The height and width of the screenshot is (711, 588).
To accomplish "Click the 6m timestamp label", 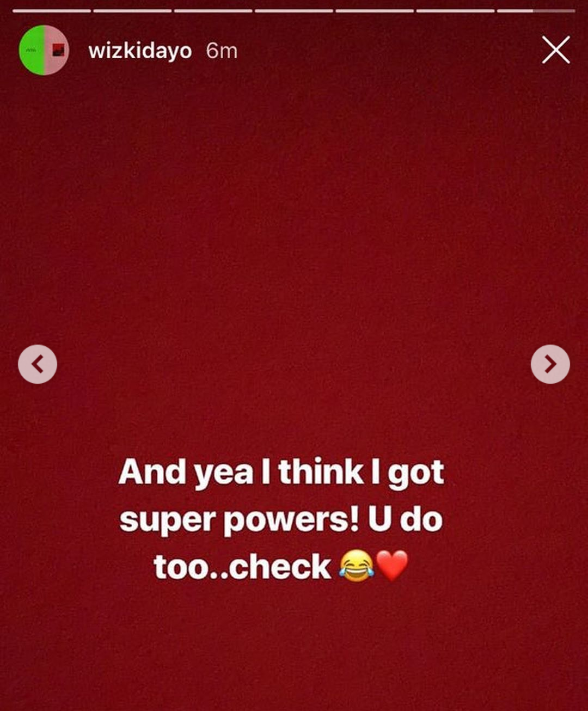I will (x=222, y=51).
